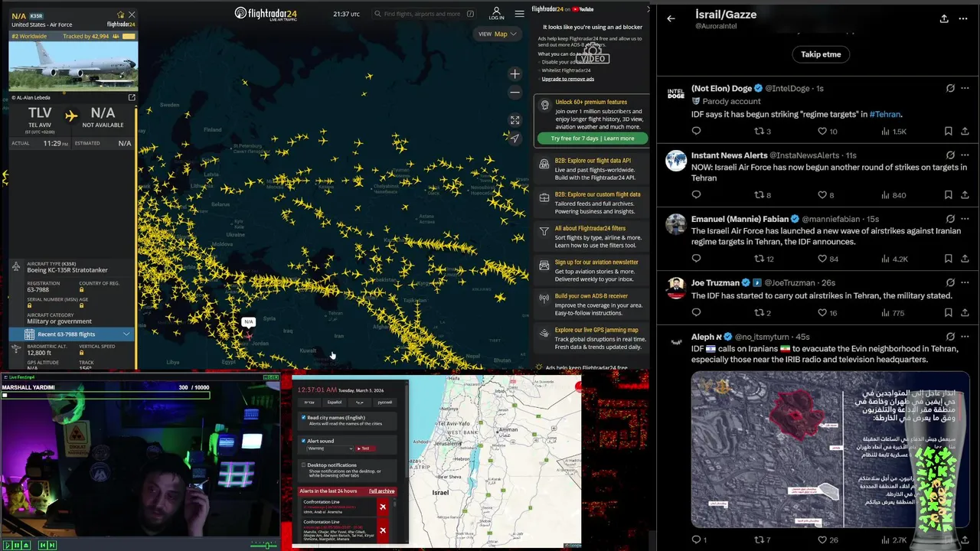Click the filter funnel icon
Image resolution: width=980 pixels, height=551 pixels.
click(544, 231)
